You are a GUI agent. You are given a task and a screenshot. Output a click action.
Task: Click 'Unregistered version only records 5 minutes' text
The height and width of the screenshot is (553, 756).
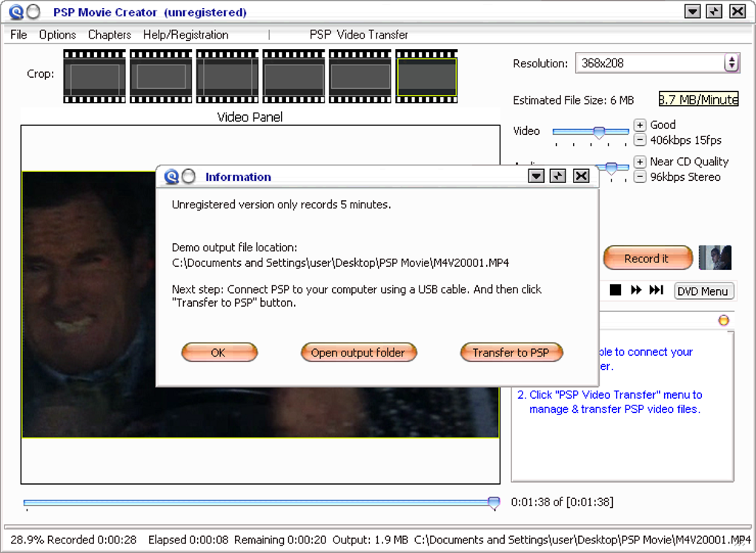pos(281,205)
